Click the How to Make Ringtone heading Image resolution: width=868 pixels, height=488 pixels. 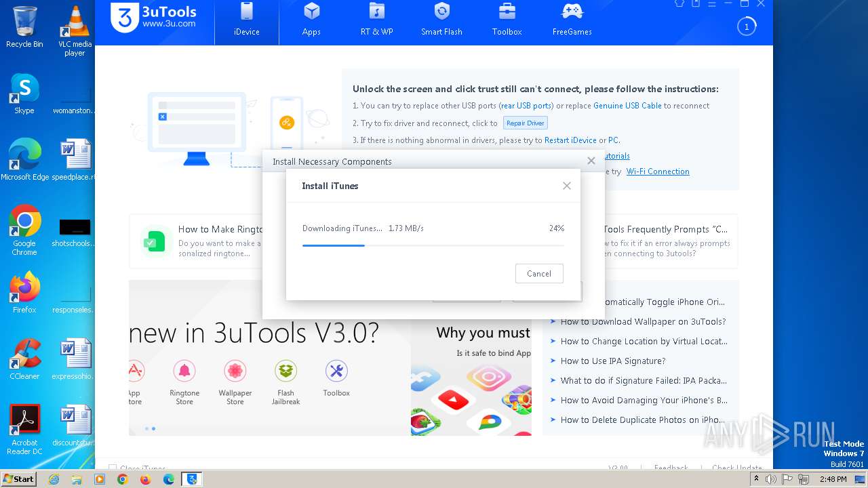220,229
